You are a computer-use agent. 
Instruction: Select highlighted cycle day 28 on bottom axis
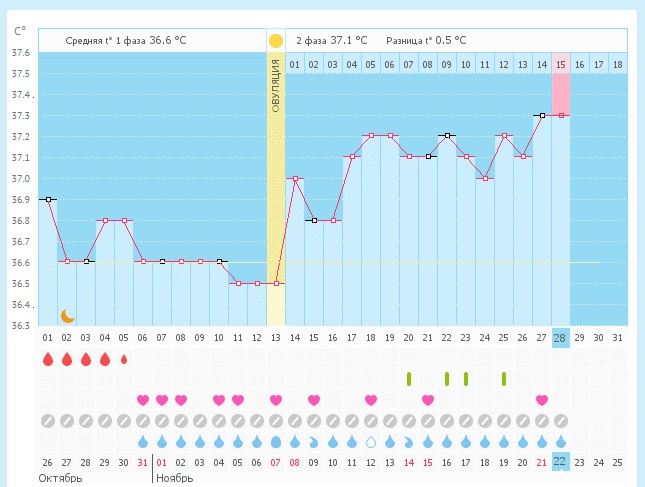click(x=561, y=337)
